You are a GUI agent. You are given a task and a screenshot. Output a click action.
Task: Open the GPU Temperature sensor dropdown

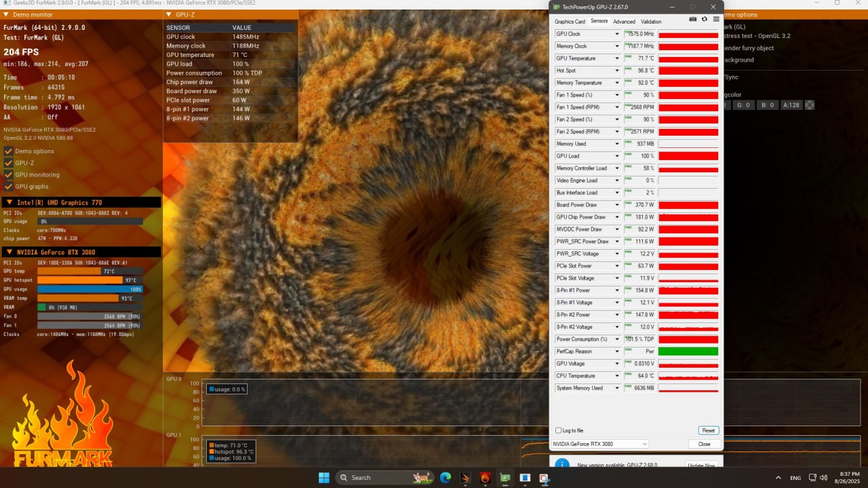click(617, 58)
